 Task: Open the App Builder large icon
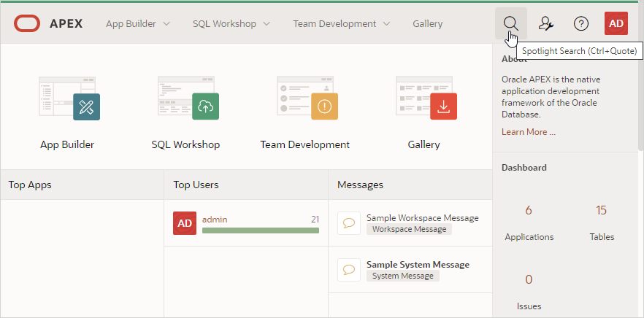coord(69,98)
